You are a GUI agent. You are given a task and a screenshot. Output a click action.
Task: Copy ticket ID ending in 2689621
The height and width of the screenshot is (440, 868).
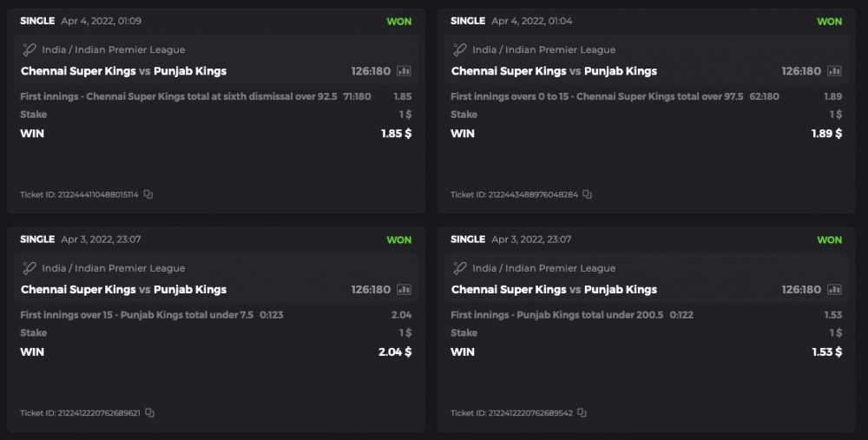point(150,413)
